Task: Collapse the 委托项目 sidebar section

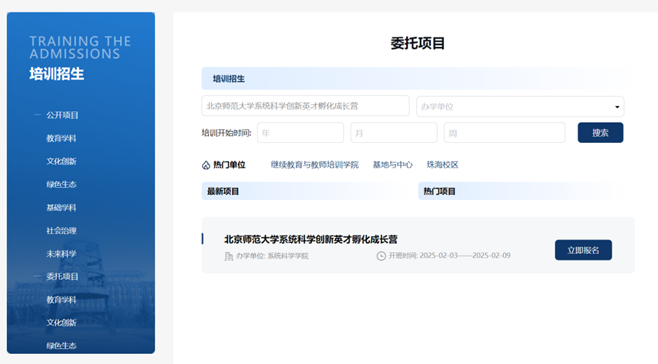Action: [x=37, y=276]
